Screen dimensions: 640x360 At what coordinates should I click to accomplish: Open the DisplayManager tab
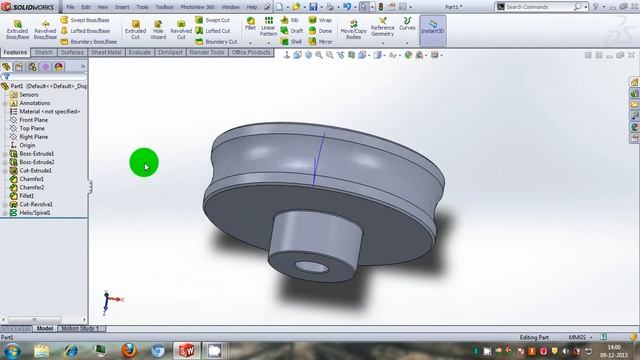[x=58, y=67]
